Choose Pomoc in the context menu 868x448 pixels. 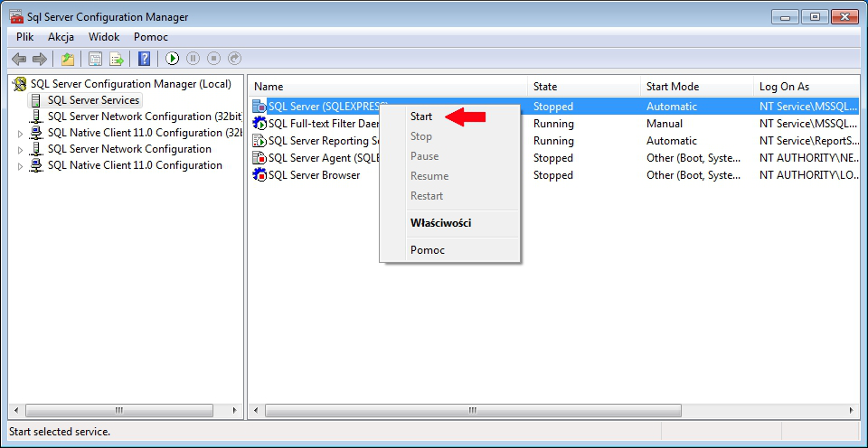point(428,250)
